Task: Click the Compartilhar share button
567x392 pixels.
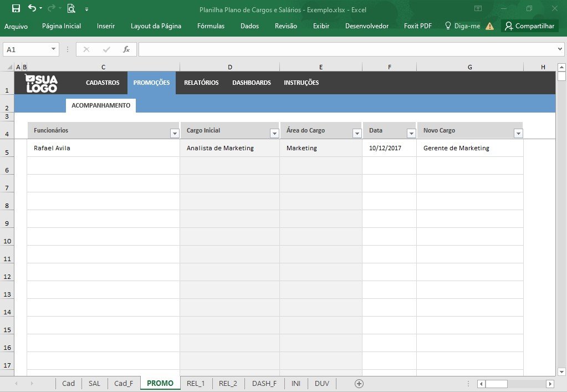Action: tap(530, 26)
